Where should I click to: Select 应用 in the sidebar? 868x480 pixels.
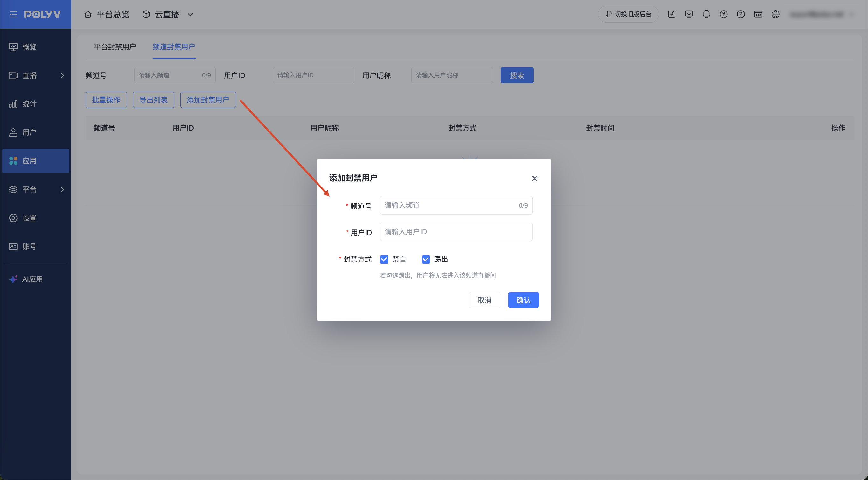(x=36, y=161)
